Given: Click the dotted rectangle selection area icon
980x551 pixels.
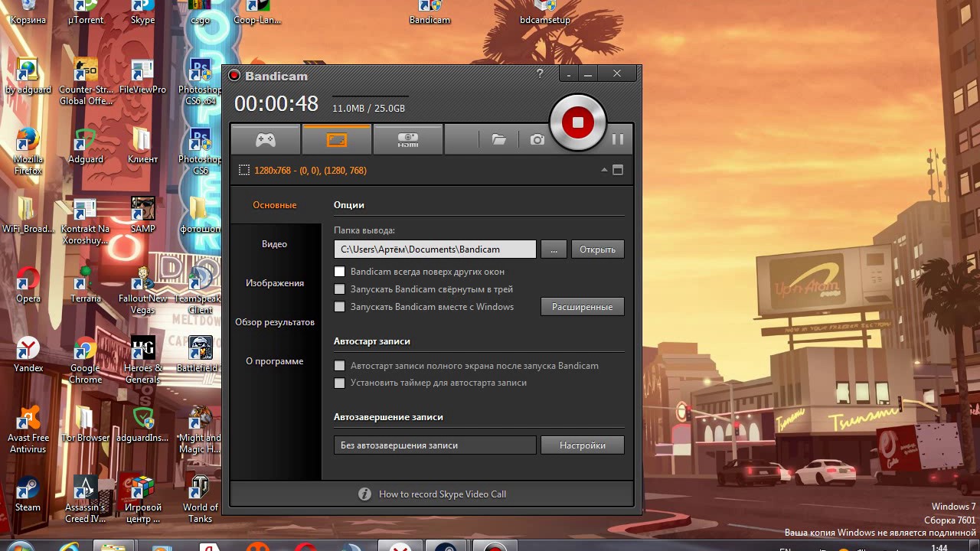Looking at the screenshot, I should (244, 171).
